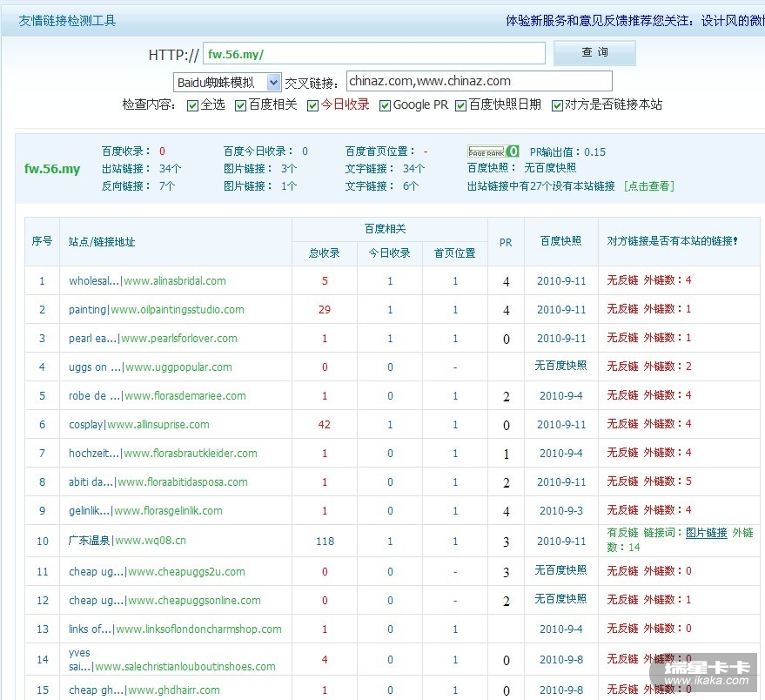Click the 设计风的微博 link at top right
Screen dimensions: 765x700
coord(732,20)
